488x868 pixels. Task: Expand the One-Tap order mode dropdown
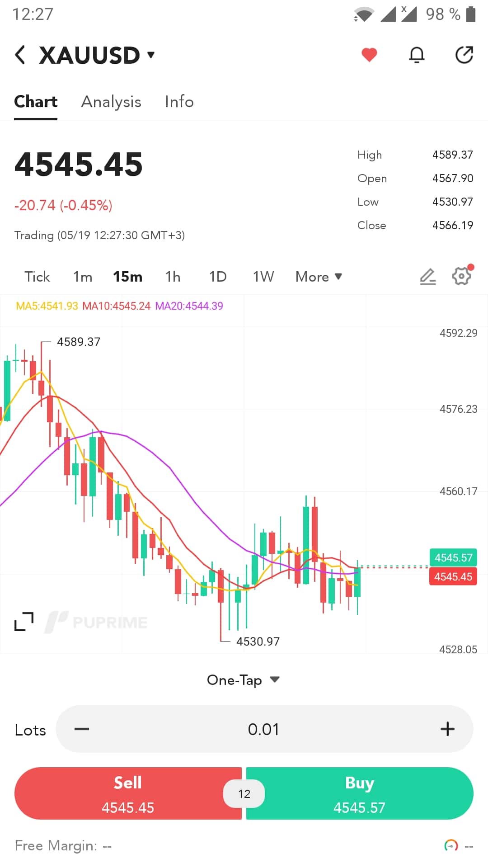(244, 680)
